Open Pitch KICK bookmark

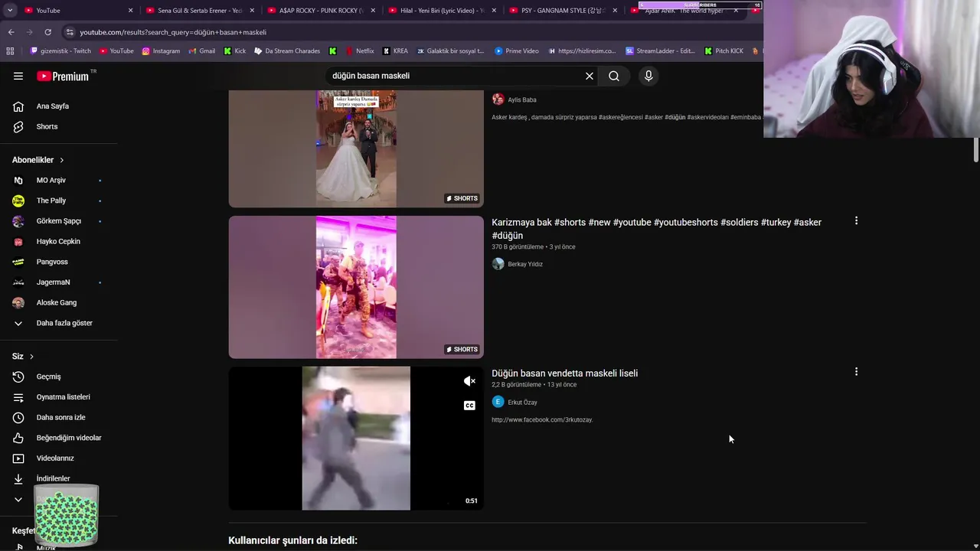click(724, 51)
